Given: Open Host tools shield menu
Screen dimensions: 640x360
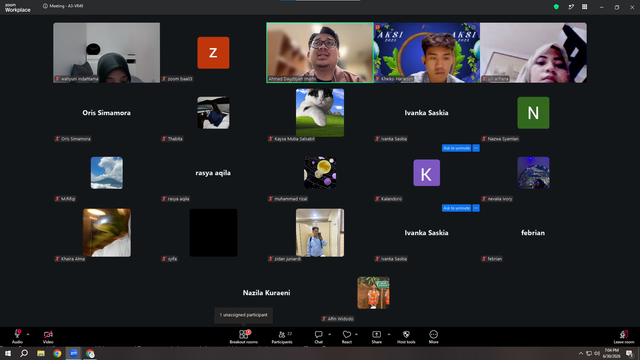Looking at the screenshot, I should (406, 337).
